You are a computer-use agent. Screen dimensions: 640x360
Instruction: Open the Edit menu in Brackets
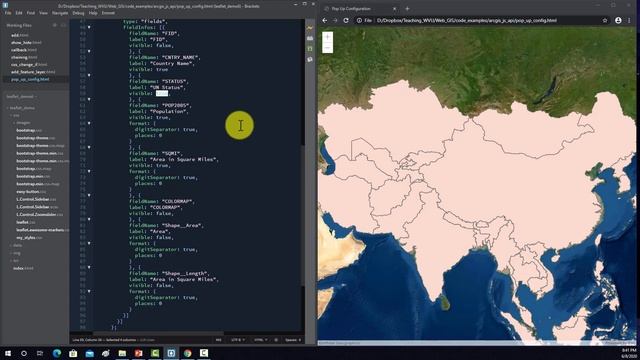[x=19, y=13]
